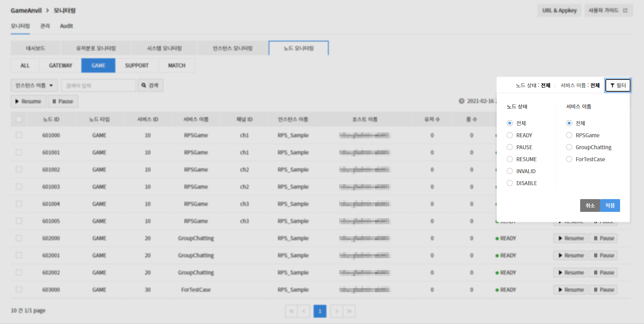The width and height of the screenshot is (644, 324).
Task: Select DISABLE node state radio
Action: coord(510,183)
